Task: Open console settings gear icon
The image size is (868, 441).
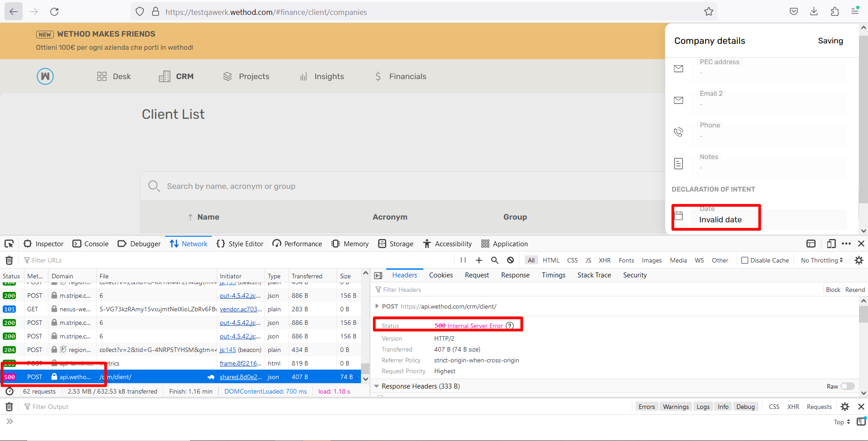Action: 845,407
